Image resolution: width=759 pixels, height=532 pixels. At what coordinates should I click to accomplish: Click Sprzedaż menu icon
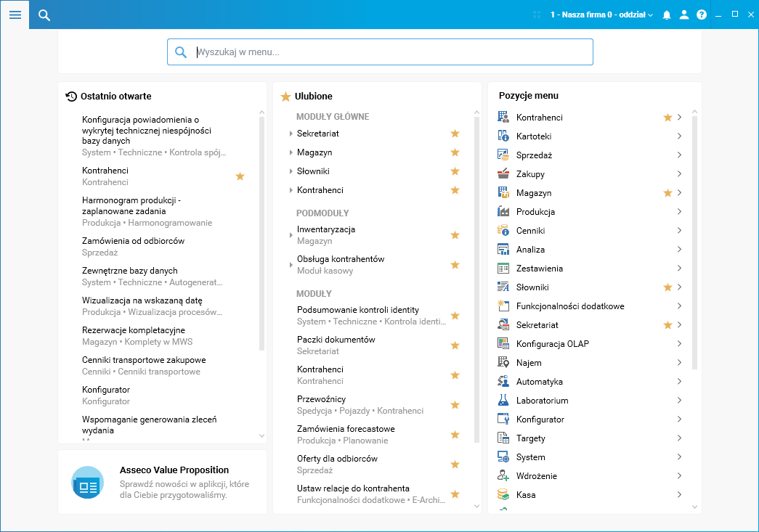click(x=503, y=155)
